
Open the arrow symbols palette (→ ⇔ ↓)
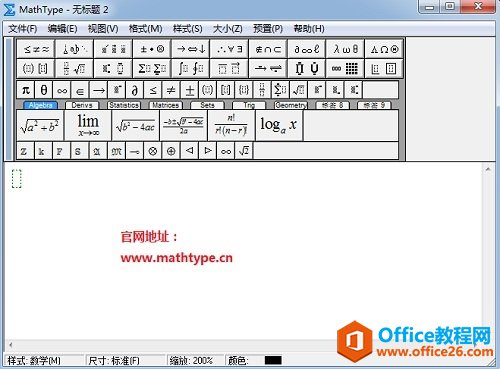[191, 49]
